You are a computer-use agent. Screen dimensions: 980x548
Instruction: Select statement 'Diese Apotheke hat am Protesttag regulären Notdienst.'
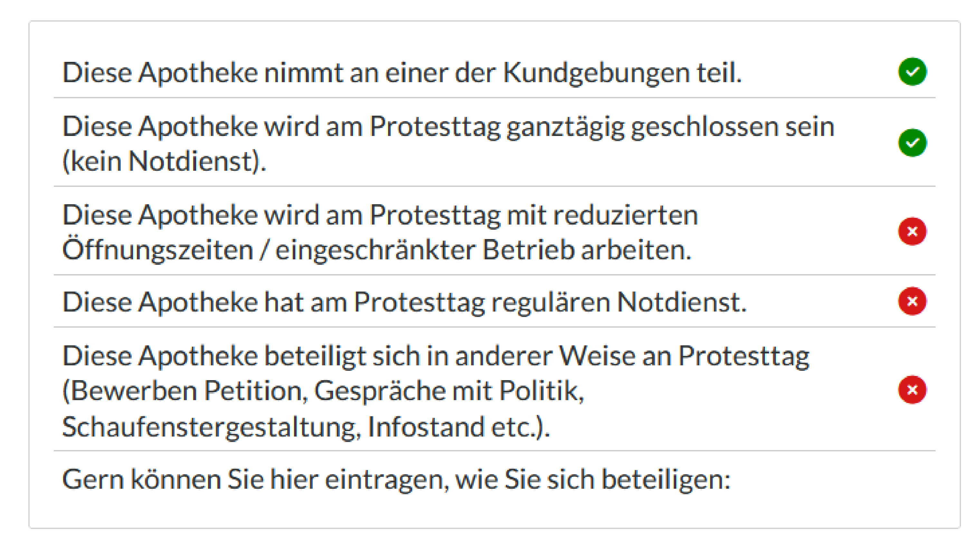tap(404, 302)
